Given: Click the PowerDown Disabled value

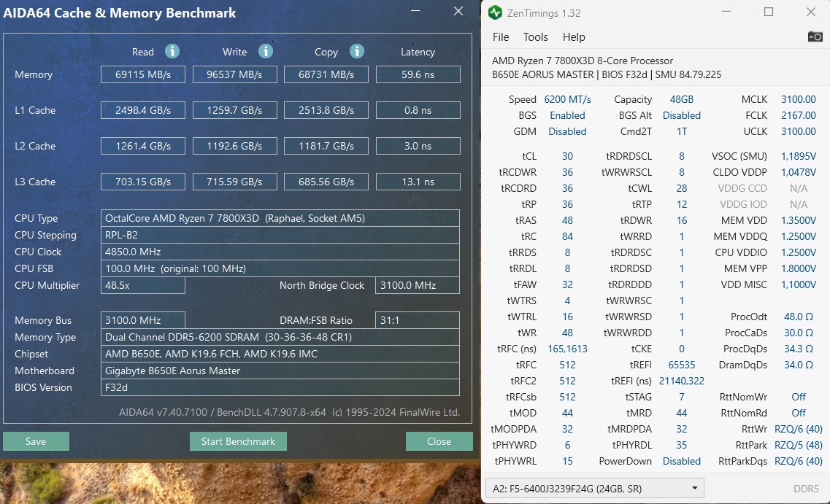Looking at the screenshot, I should (x=682, y=461).
